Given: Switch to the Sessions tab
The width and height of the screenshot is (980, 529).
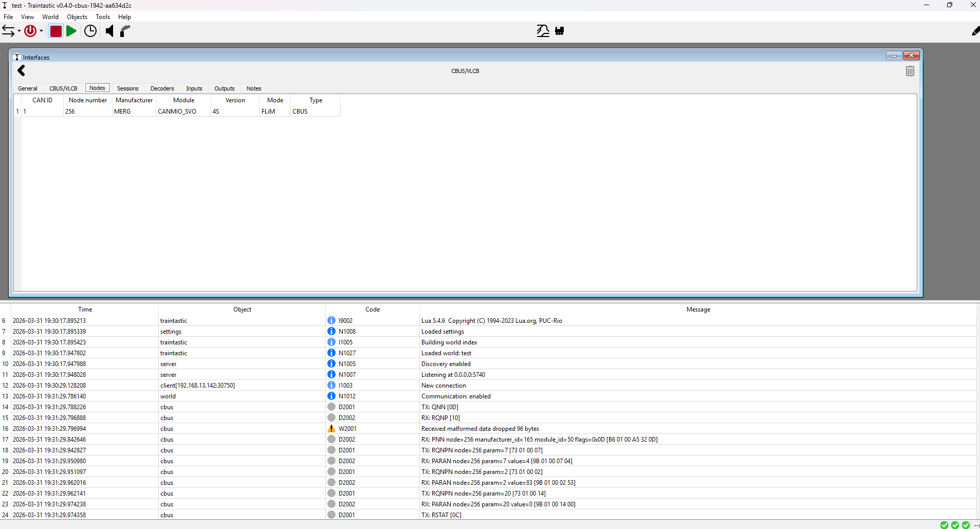Looking at the screenshot, I should click(127, 88).
